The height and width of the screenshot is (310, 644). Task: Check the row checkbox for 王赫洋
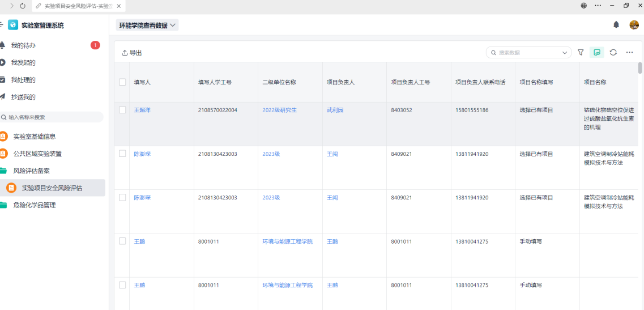click(122, 110)
